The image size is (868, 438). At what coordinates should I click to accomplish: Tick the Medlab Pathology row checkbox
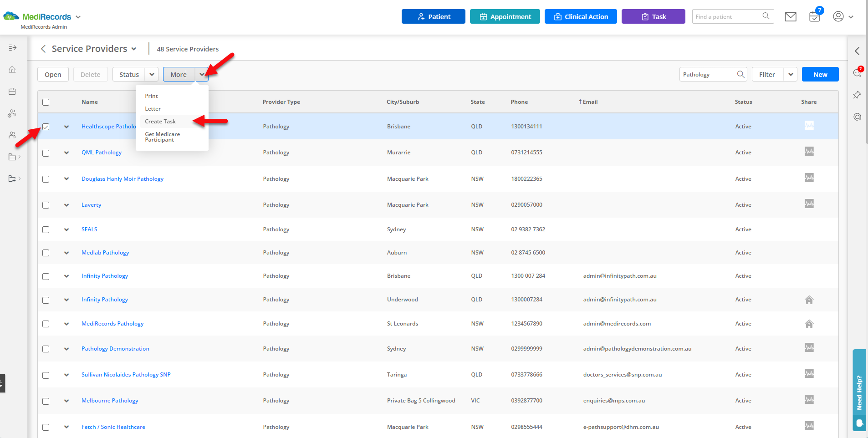coord(46,253)
